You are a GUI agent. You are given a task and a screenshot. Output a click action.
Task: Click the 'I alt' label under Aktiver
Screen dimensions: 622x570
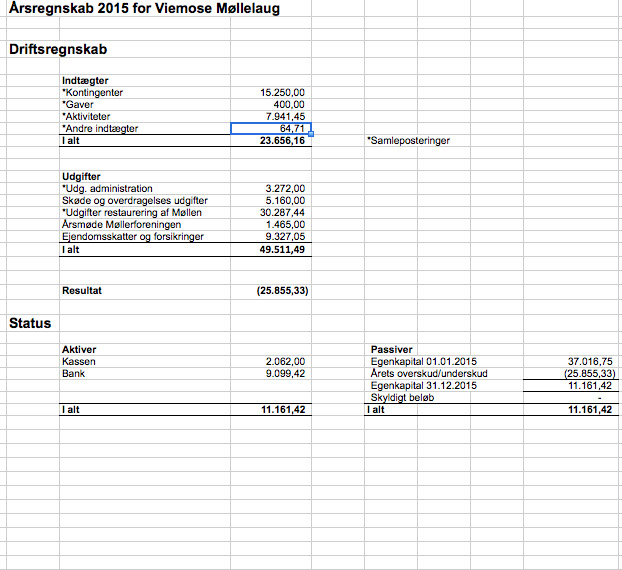pyautogui.click(x=71, y=409)
